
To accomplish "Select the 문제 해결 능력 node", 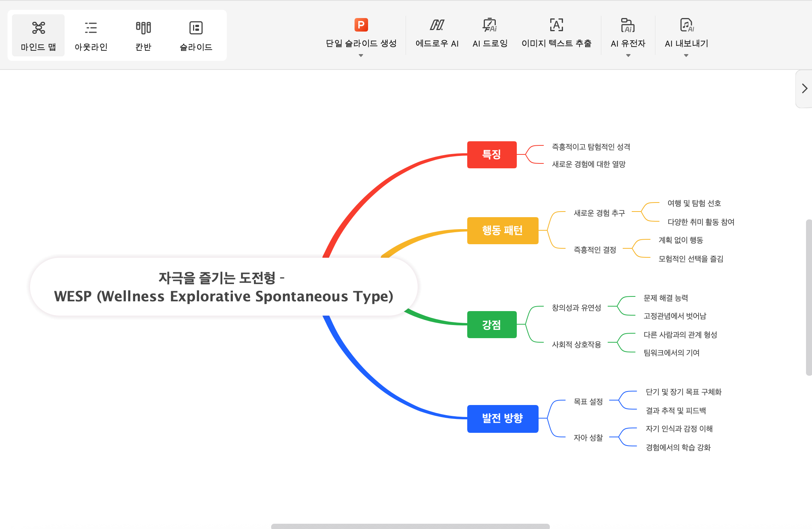I will click(666, 298).
